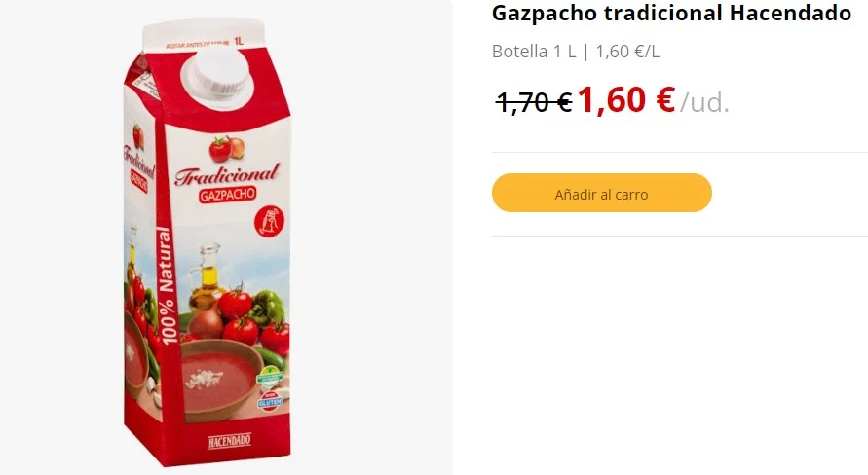This screenshot has width=868, height=475.
Task: Click the Tradicional script logo on carton
Action: tap(227, 174)
